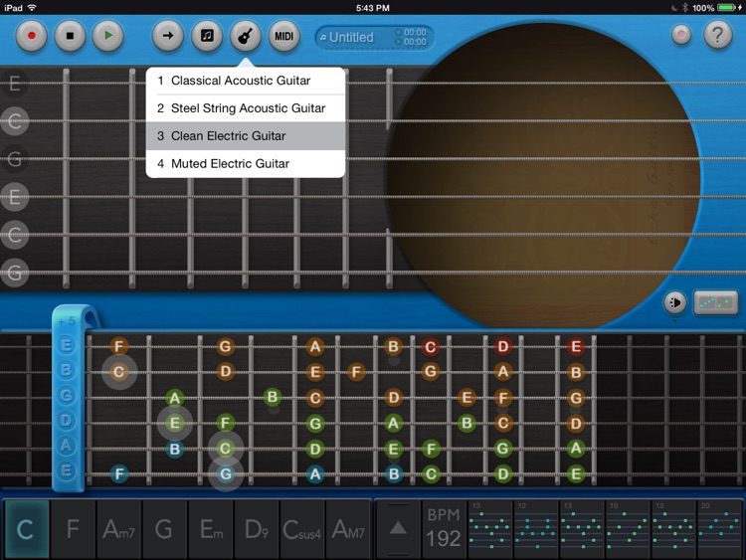Select the C chord button
This screenshot has width=746, height=560.
(26, 529)
